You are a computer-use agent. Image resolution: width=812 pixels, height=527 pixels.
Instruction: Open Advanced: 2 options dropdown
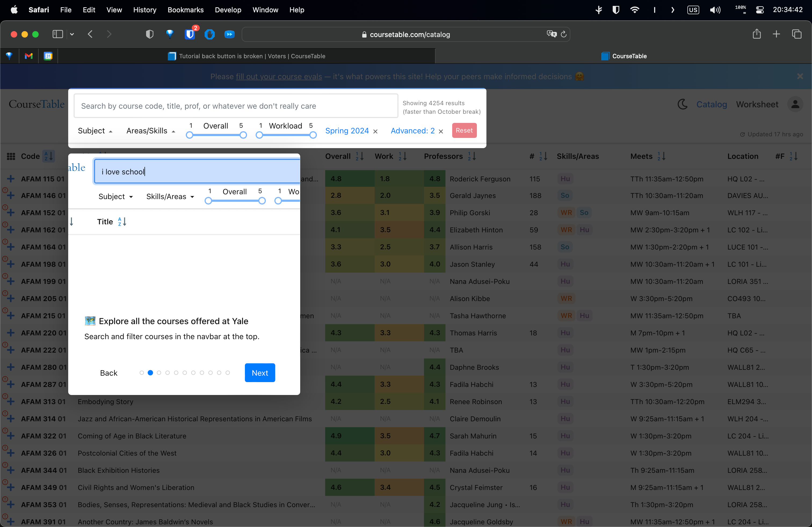pos(412,131)
